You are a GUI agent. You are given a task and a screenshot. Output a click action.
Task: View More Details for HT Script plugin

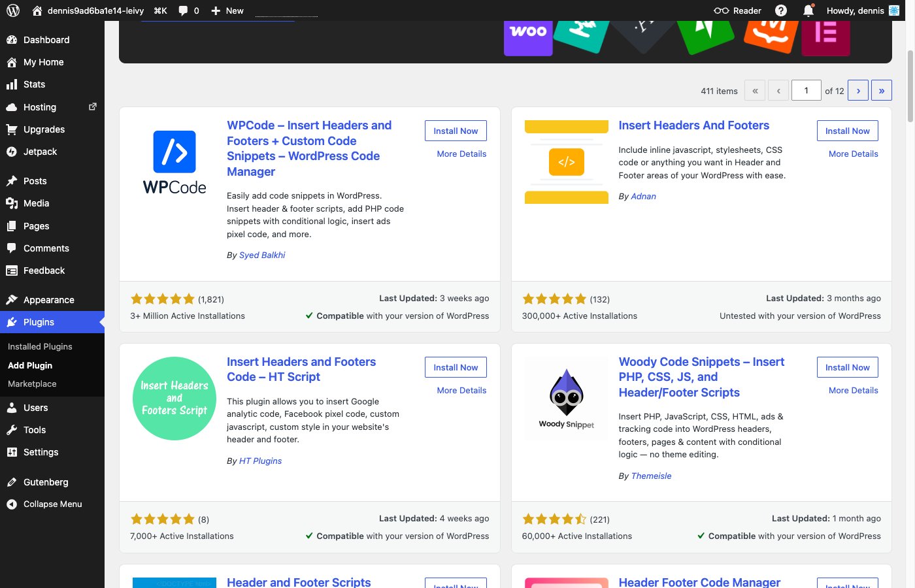[461, 391]
